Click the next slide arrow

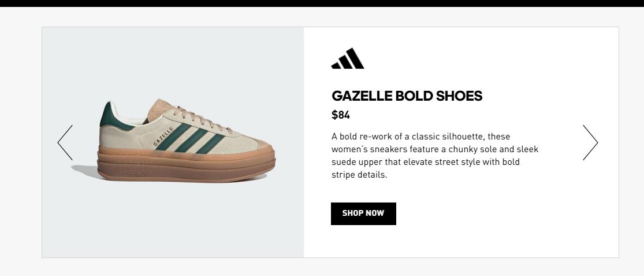(590, 142)
